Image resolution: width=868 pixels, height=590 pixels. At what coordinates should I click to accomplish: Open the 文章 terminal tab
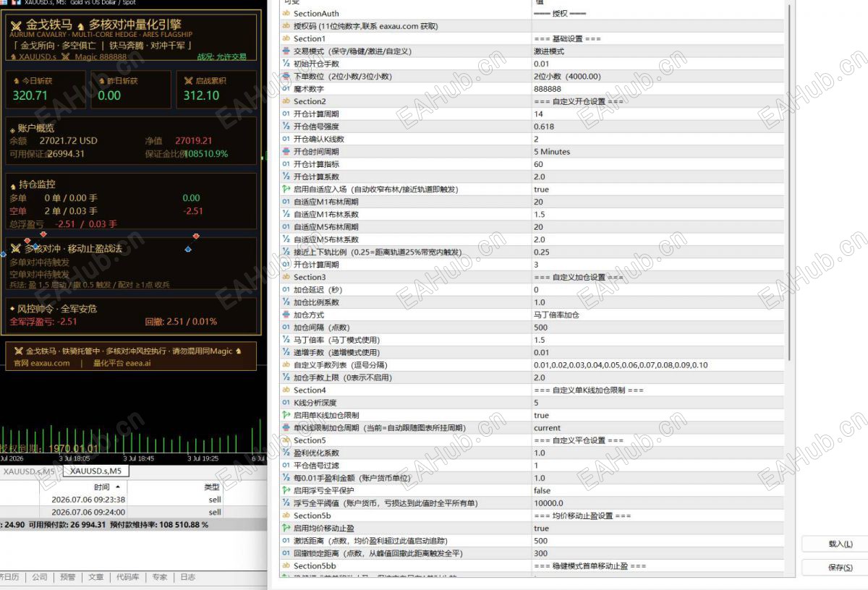(x=95, y=577)
